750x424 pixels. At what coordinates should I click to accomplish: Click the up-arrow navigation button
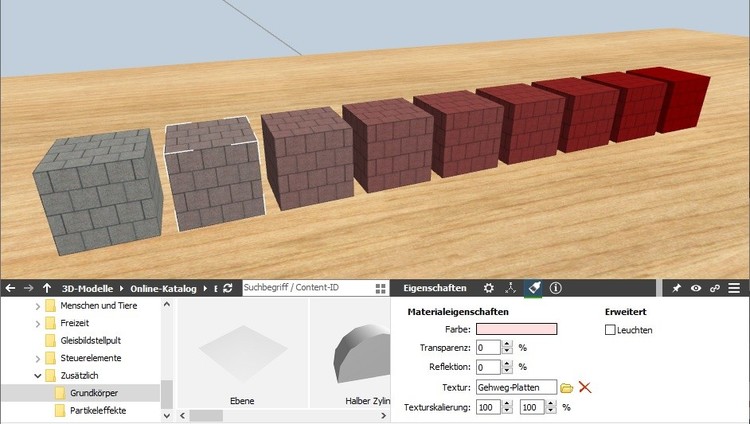click(47, 288)
